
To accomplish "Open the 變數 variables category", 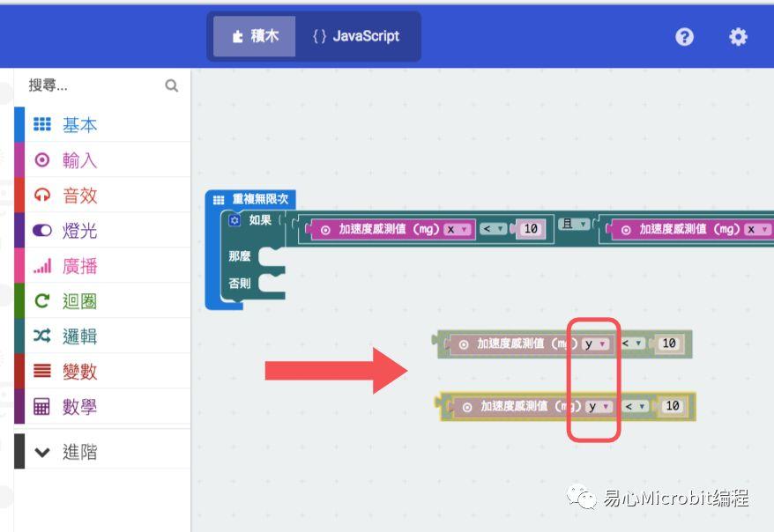I will 79,372.
